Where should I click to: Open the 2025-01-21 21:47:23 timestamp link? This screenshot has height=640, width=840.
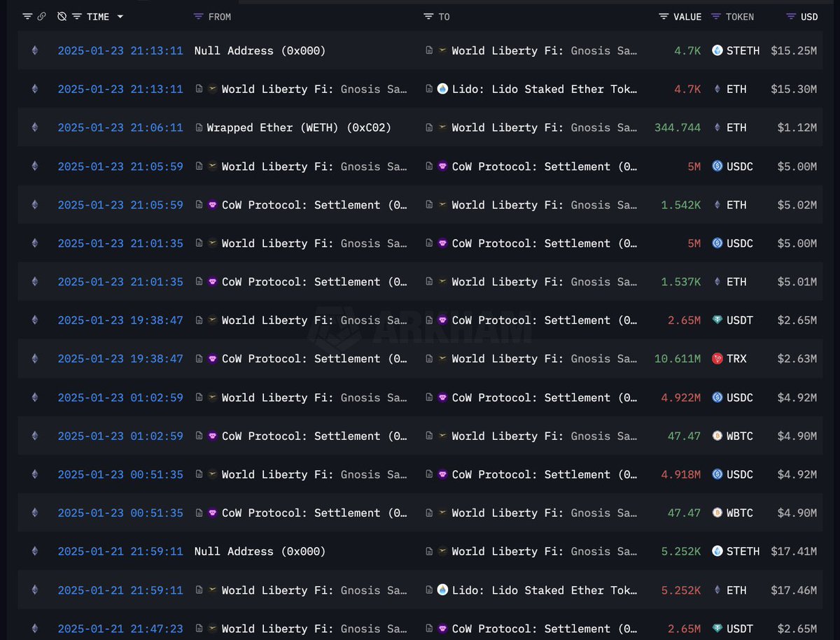tap(120, 628)
